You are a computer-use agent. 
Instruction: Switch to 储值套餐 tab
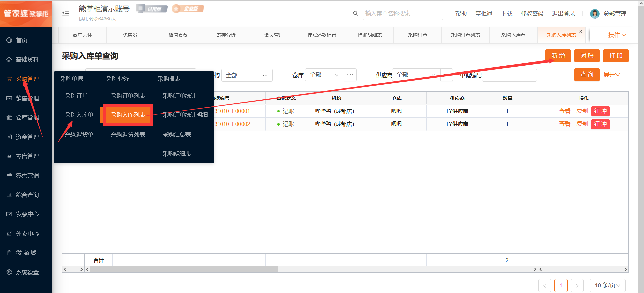178,35
